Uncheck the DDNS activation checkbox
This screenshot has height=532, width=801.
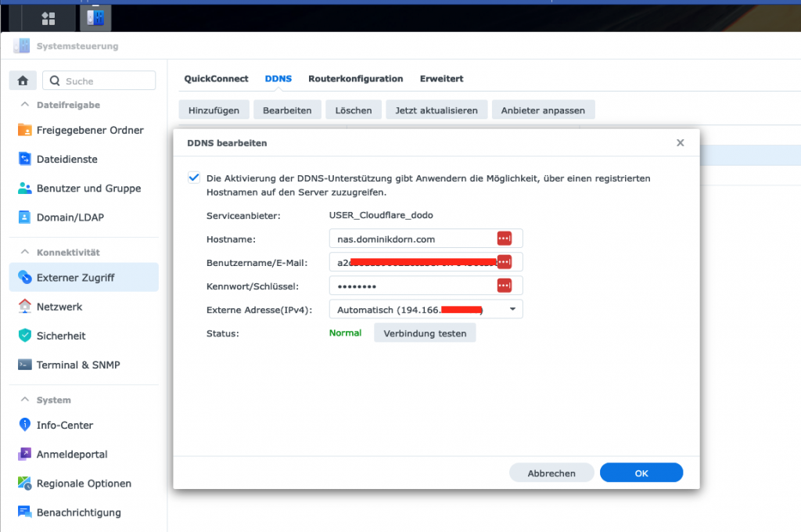(194, 178)
